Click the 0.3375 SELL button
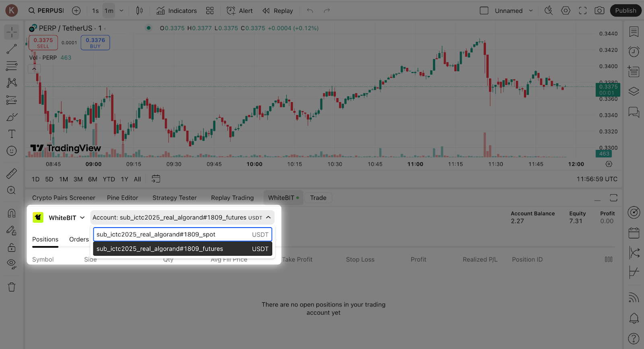The width and height of the screenshot is (644, 349). click(x=43, y=43)
